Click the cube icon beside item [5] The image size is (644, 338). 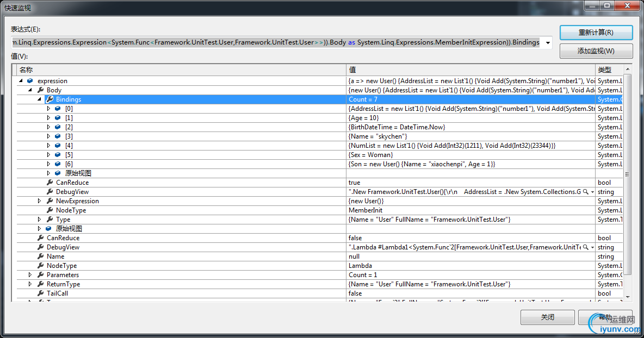pyautogui.click(x=58, y=155)
